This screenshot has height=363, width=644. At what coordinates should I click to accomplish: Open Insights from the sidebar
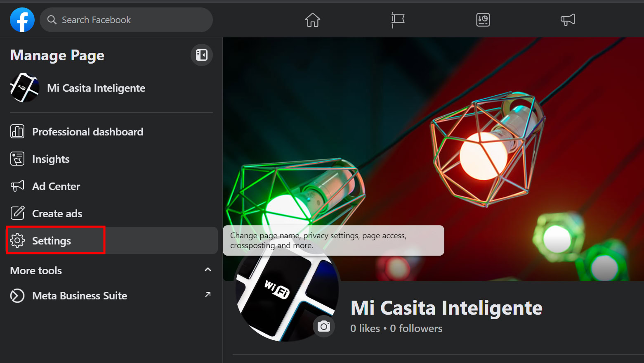pyautogui.click(x=111, y=159)
